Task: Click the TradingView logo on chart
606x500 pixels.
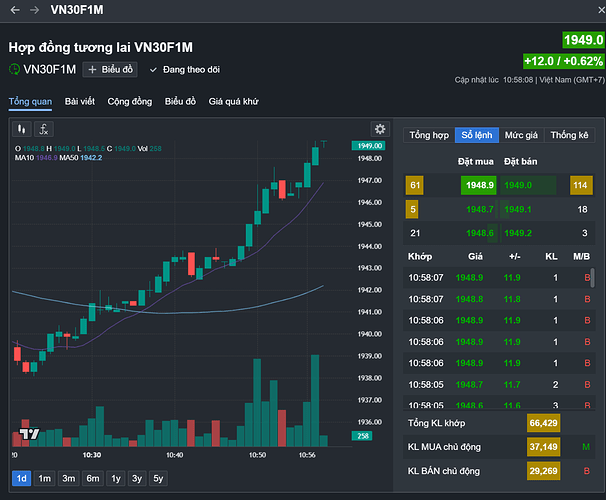Action: click(29, 434)
